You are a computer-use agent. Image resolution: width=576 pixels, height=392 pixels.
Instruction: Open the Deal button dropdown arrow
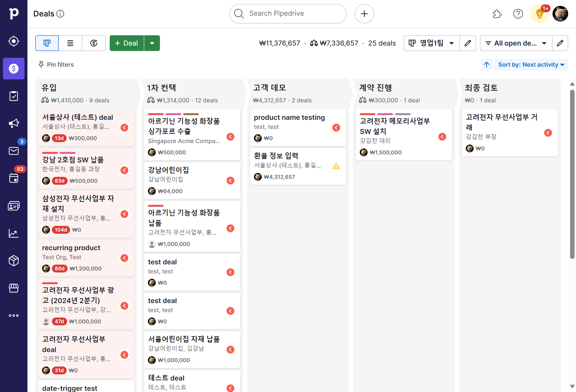(152, 43)
